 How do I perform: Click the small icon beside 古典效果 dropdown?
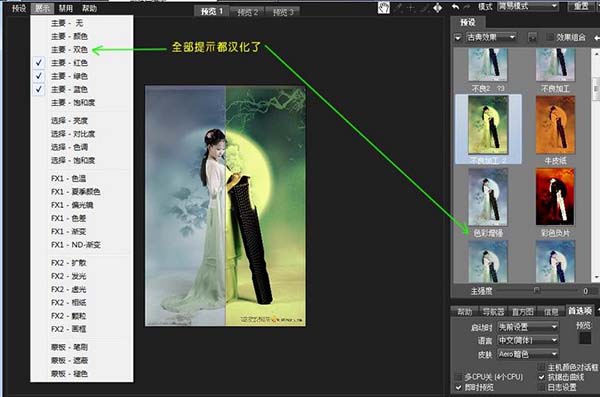pos(532,37)
